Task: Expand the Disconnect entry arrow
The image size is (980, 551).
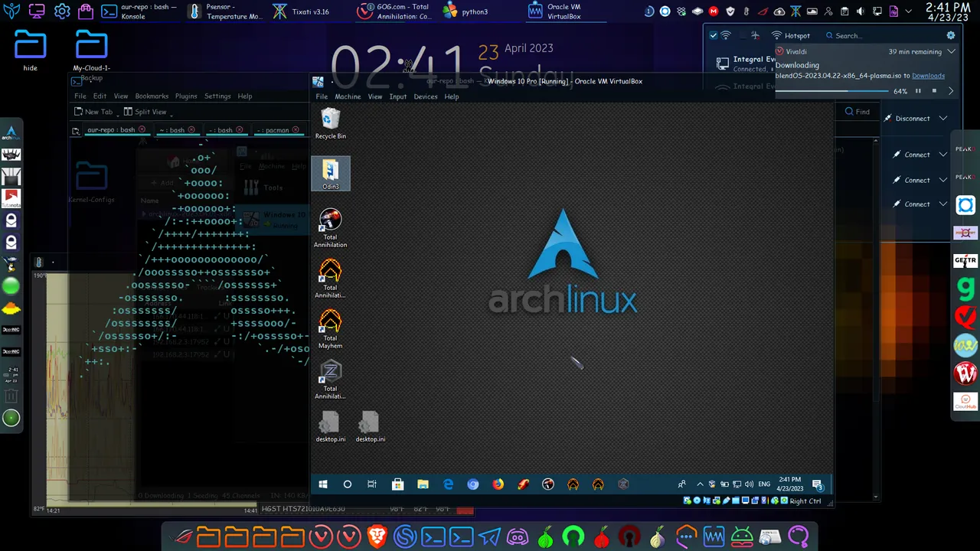Action: point(943,118)
